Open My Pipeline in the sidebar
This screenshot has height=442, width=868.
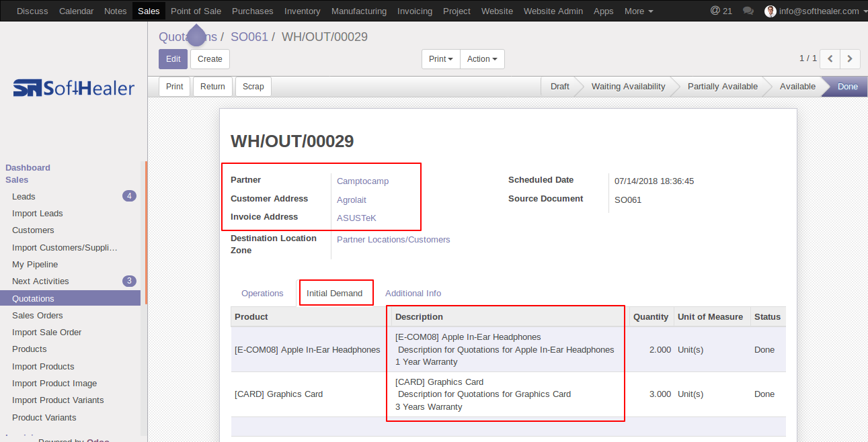click(71, 265)
